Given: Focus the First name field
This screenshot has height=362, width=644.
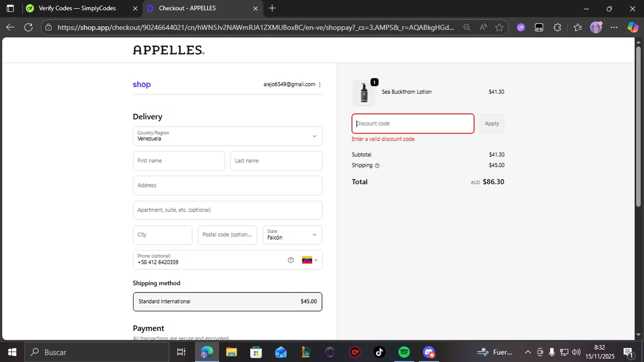Looking at the screenshot, I should pyautogui.click(x=179, y=161).
